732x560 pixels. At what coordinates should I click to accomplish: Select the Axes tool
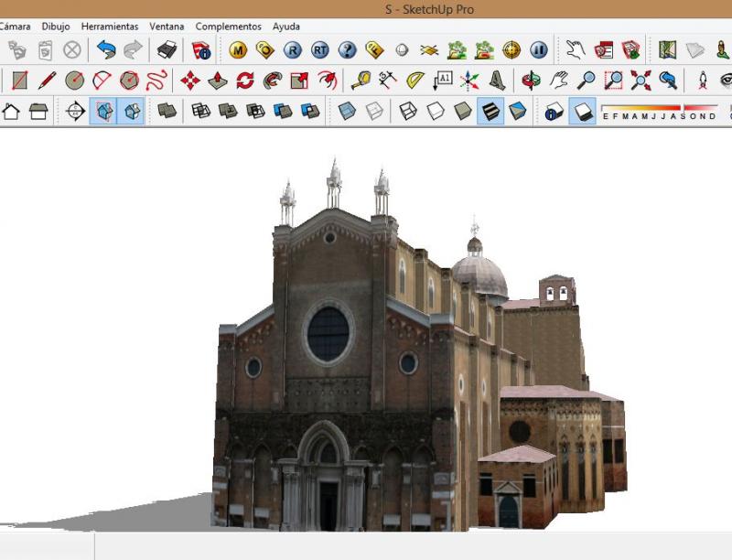pos(469,81)
